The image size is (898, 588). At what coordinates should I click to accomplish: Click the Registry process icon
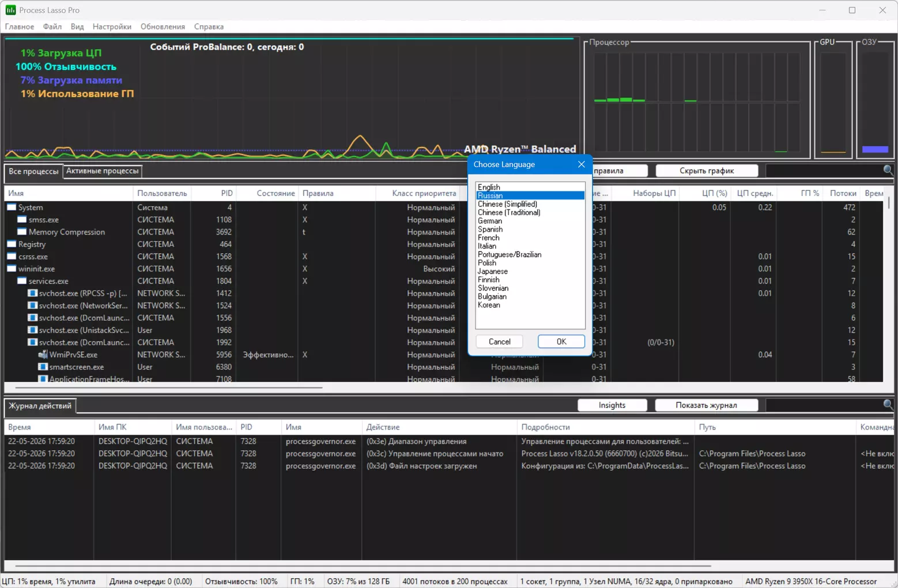click(12, 244)
